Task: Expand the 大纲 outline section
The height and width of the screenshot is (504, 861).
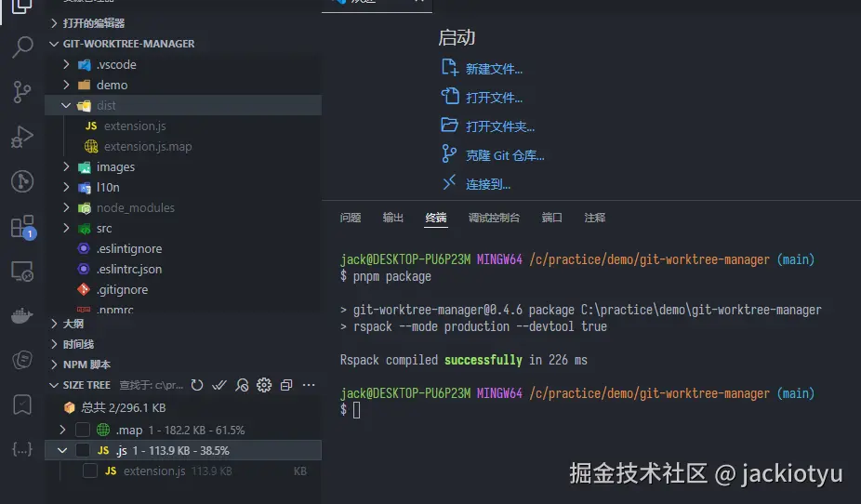Action: click(x=54, y=324)
